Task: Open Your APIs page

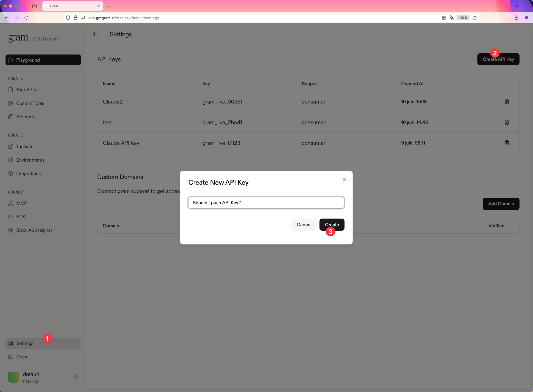Action: click(26, 90)
